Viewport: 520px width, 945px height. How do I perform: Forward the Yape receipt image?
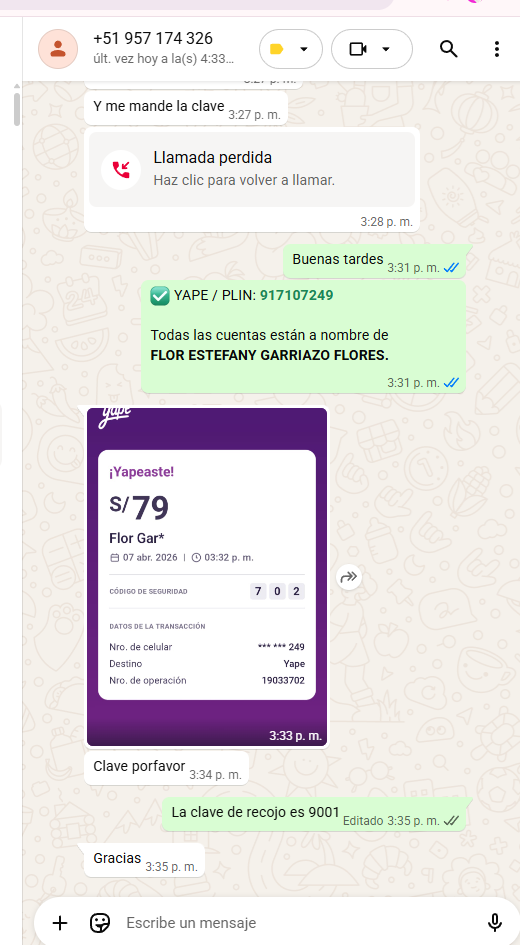click(349, 577)
